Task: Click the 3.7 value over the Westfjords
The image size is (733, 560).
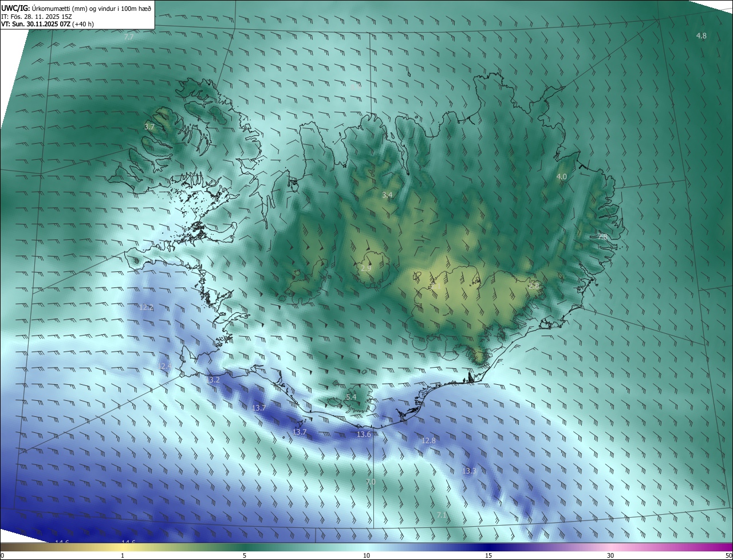Action: tap(149, 126)
